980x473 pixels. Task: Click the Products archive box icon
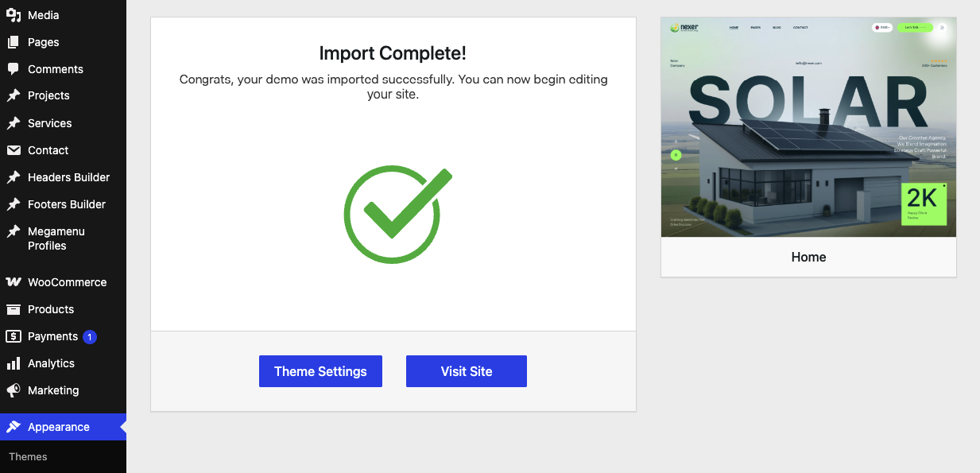coord(14,309)
